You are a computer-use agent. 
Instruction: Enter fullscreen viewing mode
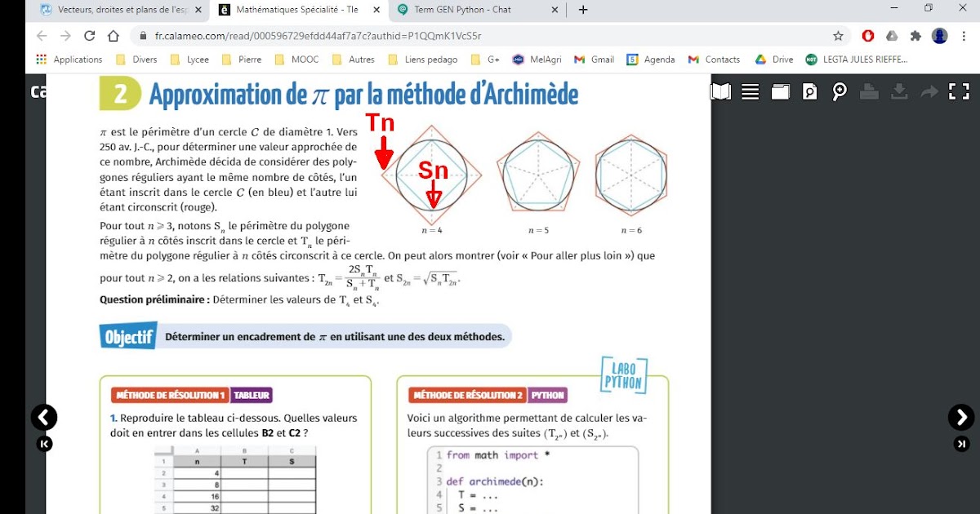(x=960, y=92)
